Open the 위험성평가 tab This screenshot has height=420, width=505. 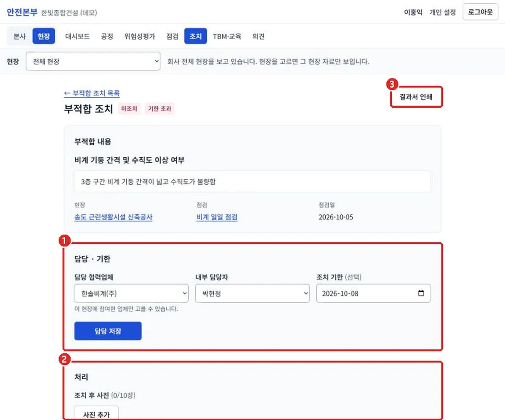click(x=140, y=36)
